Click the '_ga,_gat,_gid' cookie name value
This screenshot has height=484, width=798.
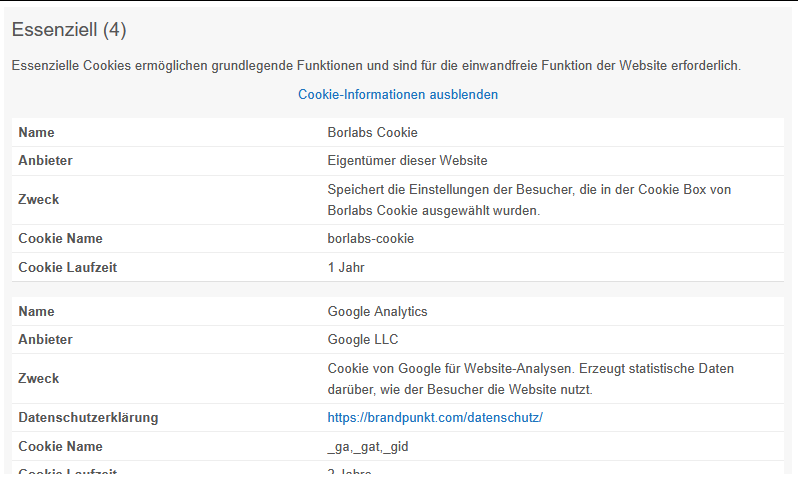[x=368, y=447]
